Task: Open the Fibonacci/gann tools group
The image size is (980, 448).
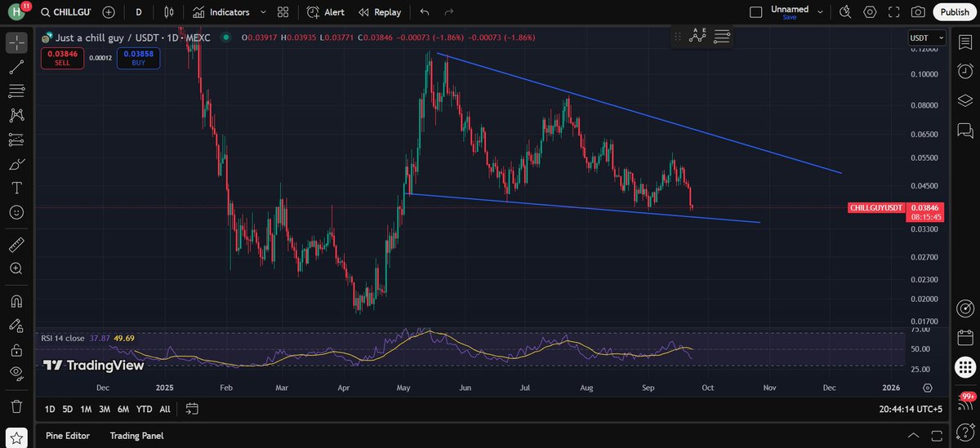Action: coord(16,91)
